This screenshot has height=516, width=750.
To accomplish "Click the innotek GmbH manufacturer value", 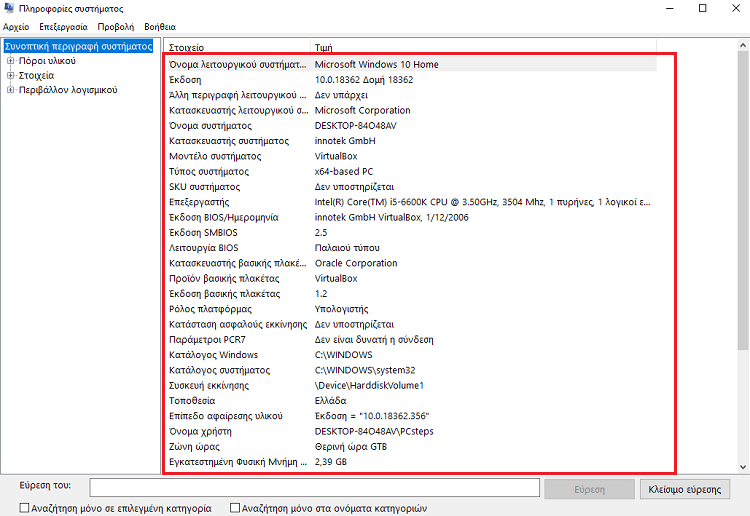I will click(345, 141).
